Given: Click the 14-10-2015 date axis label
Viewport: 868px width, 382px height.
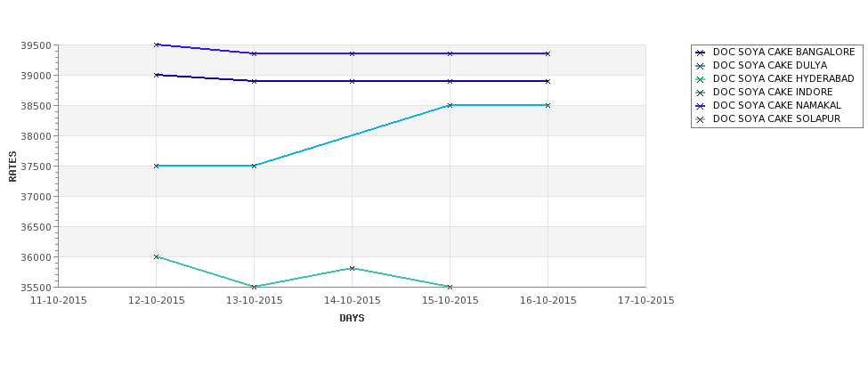Looking at the screenshot, I should point(352,301).
